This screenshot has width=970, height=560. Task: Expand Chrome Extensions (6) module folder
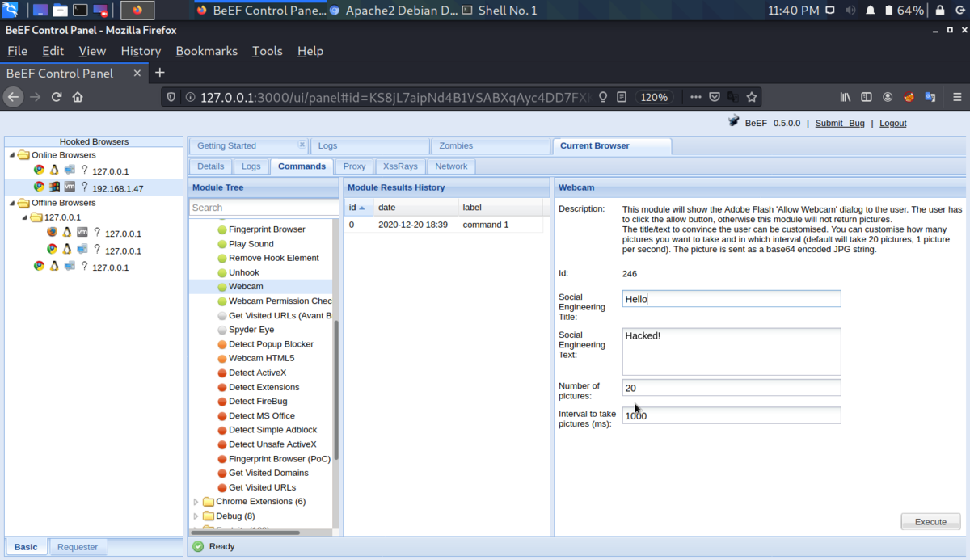coord(196,502)
